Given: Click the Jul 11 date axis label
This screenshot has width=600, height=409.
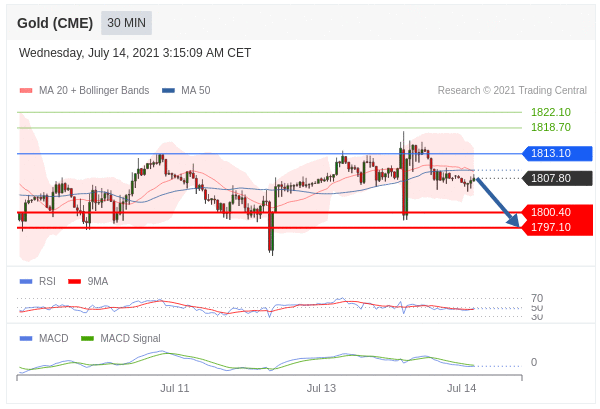Looking at the screenshot, I should [x=175, y=388].
